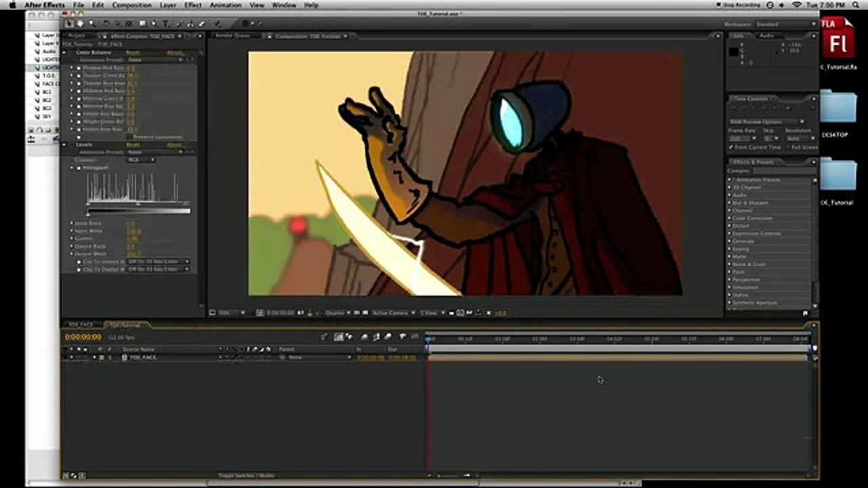Click Reset for the Levels effect

pyautogui.click(x=133, y=144)
